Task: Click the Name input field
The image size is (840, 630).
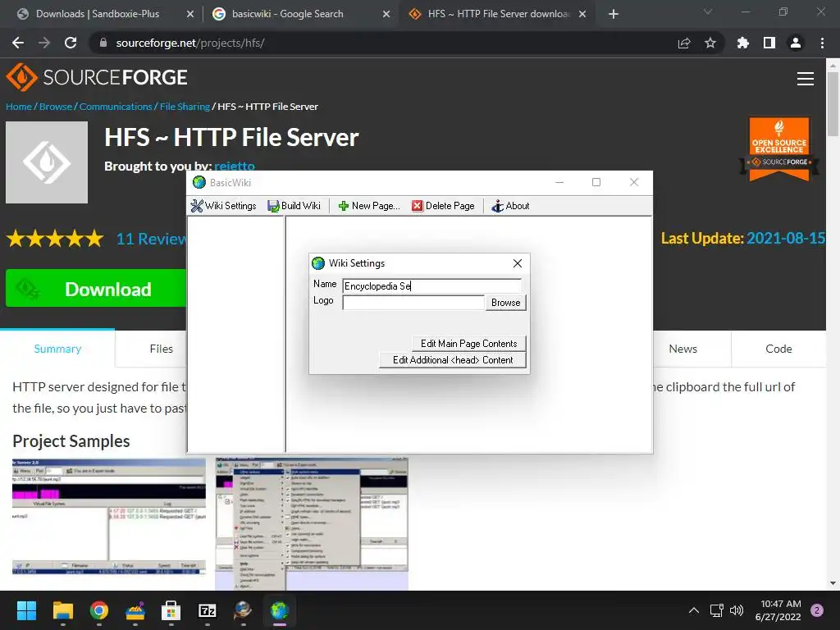Action: 431,286
